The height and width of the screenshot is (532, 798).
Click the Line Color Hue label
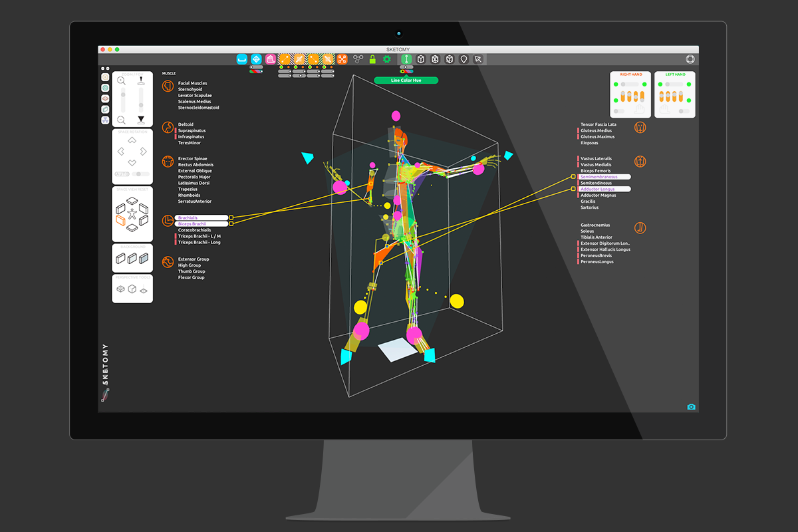click(x=406, y=80)
